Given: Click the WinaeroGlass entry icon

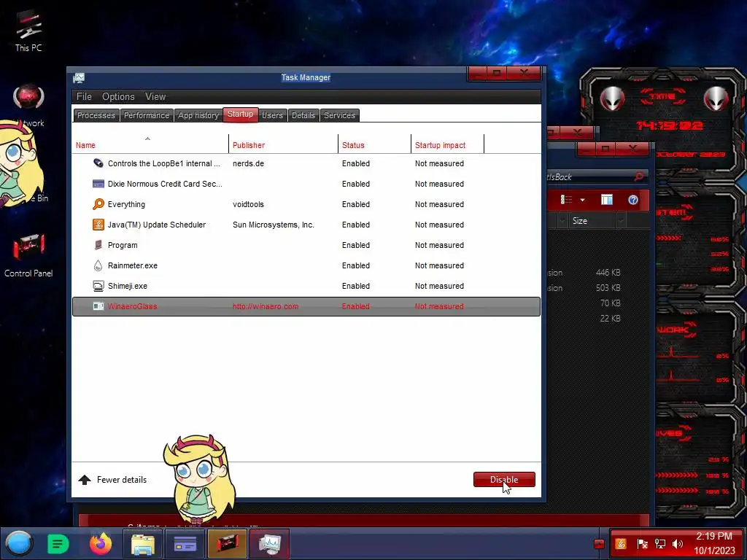Looking at the screenshot, I should coord(98,306).
